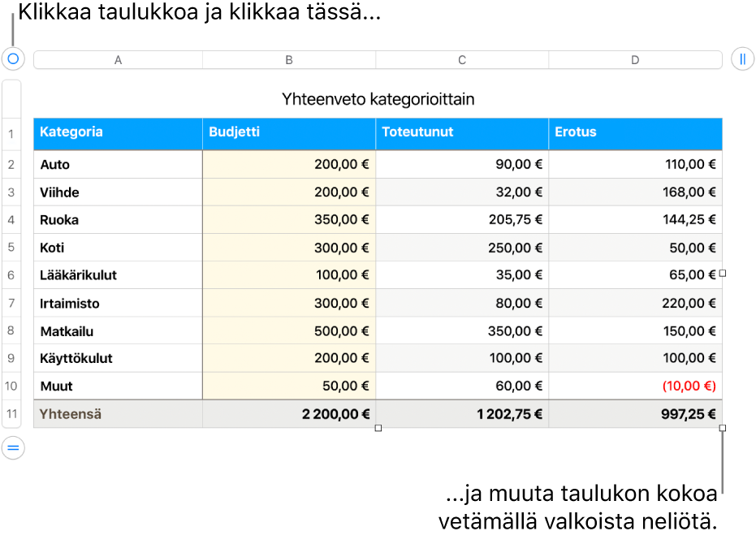Click the Matkailu actual cell '350,00 €'
Image resolution: width=756 pixels, height=544 pixels.
462,330
